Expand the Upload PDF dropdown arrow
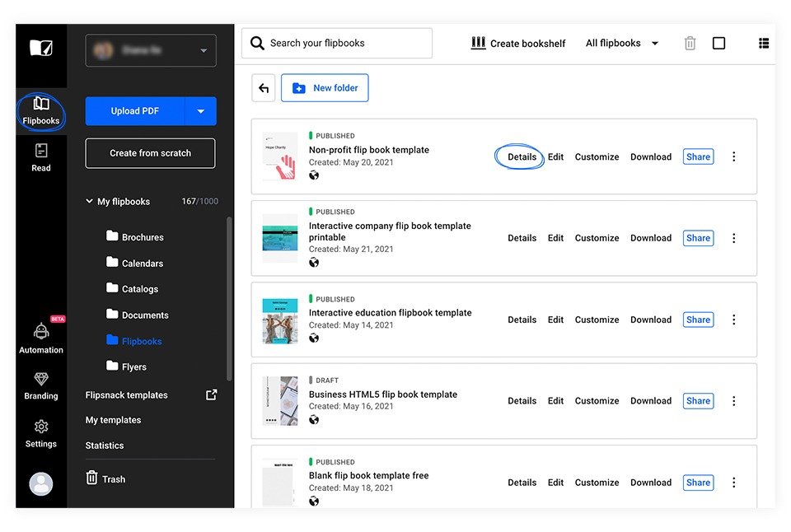The width and height of the screenshot is (791, 532). (x=201, y=111)
